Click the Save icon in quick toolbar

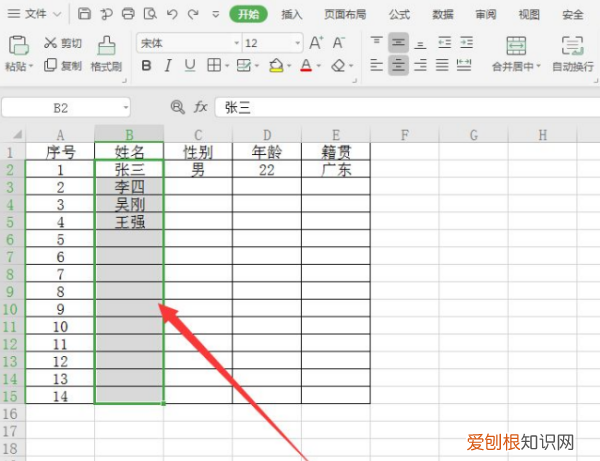pos(84,14)
